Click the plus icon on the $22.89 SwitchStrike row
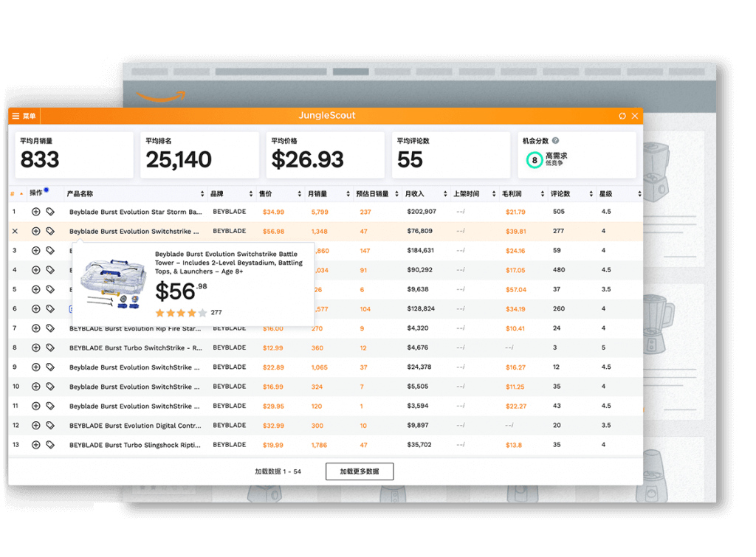 click(x=35, y=367)
